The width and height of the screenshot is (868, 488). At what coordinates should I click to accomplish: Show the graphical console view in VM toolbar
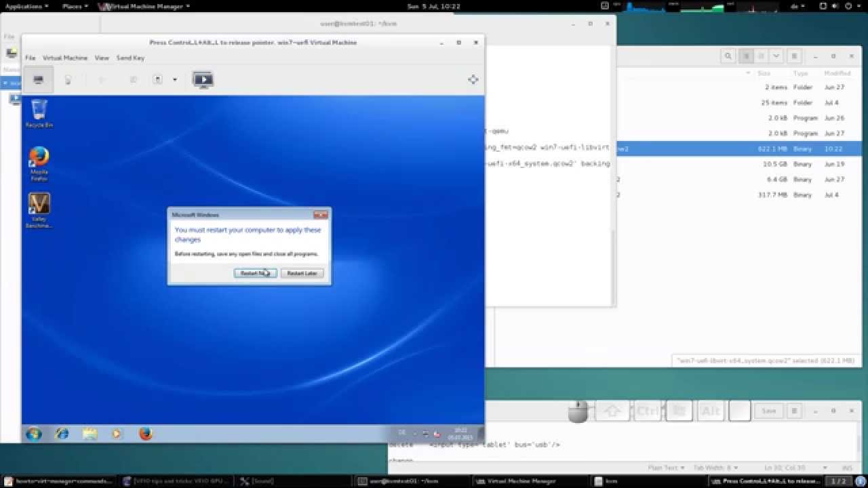(38, 80)
